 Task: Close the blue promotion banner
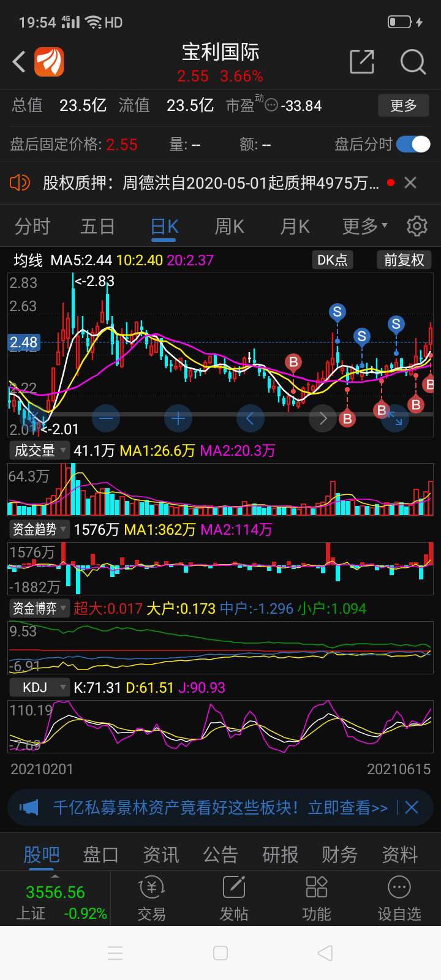412,807
